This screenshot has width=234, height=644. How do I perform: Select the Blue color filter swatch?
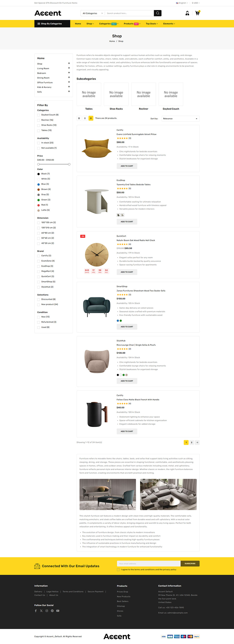point(39,184)
